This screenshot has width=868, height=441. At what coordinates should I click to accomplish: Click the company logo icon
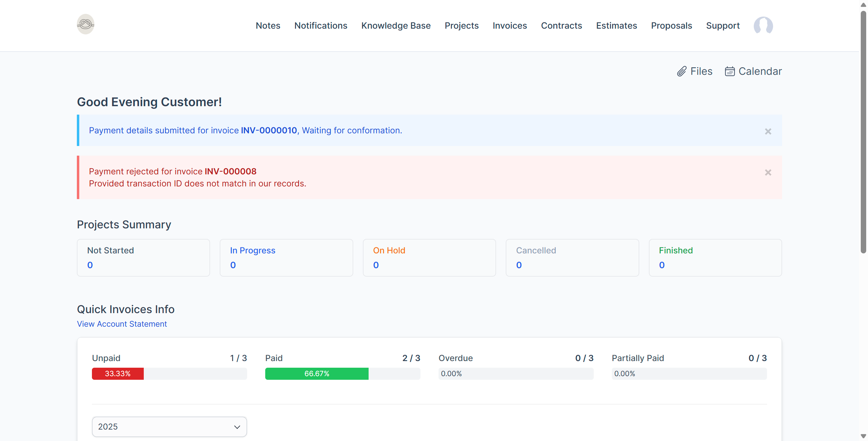(85, 24)
